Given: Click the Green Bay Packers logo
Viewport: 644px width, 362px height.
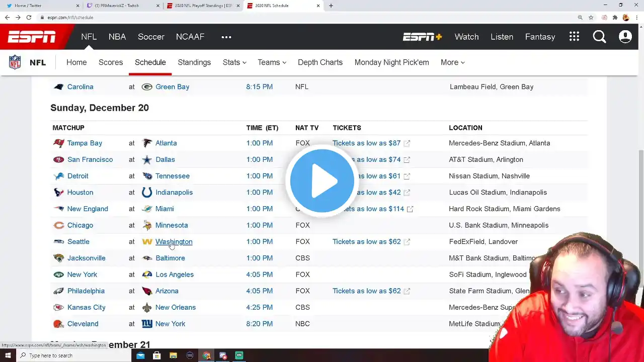Looking at the screenshot, I should tap(147, 87).
